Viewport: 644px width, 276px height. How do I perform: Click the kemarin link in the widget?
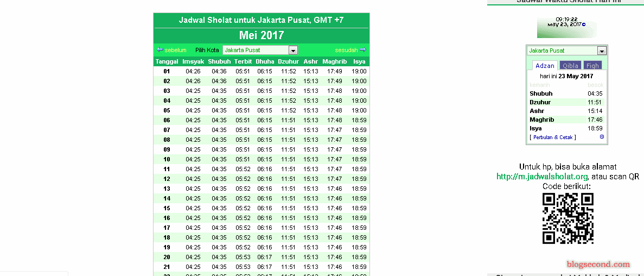[540, 85]
